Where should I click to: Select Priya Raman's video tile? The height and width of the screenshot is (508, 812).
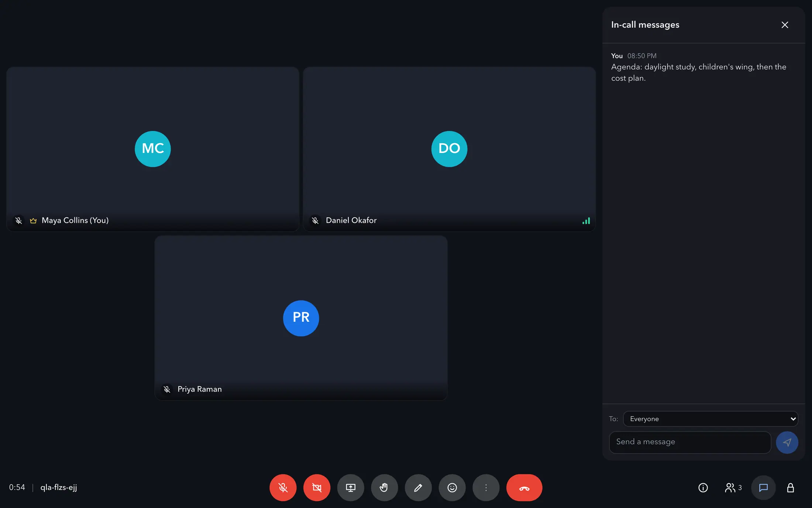point(301,318)
